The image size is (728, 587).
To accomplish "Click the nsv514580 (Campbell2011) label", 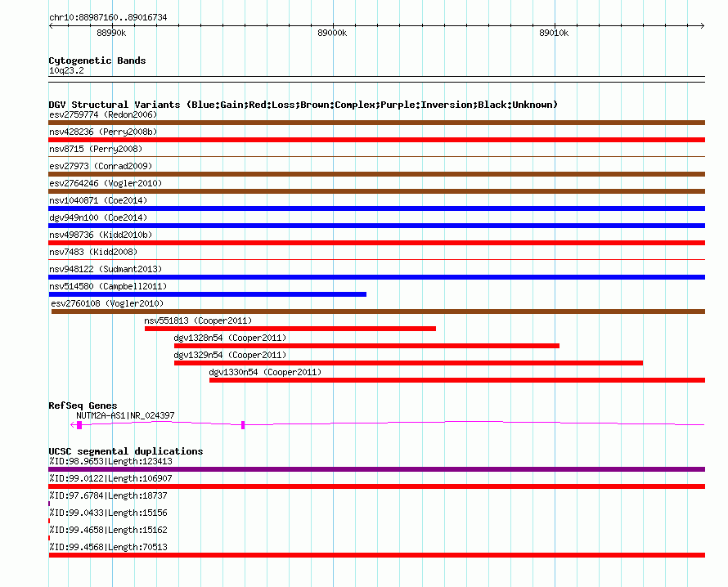I will pos(108,286).
